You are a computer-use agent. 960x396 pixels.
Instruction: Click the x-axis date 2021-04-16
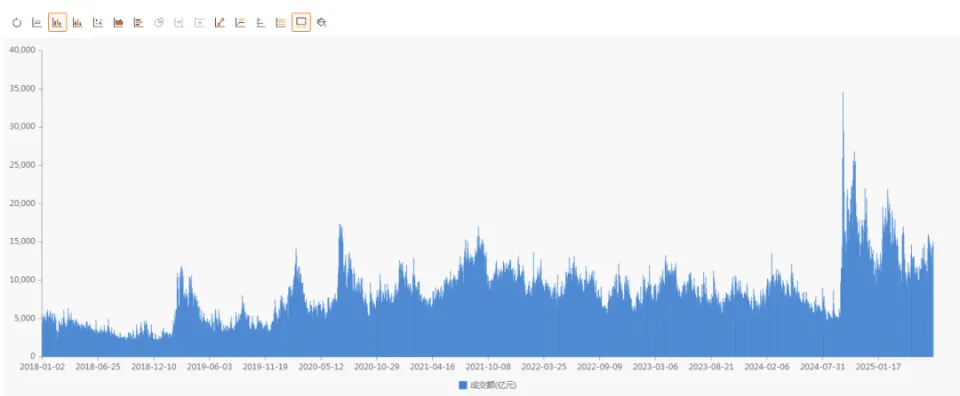(x=432, y=367)
